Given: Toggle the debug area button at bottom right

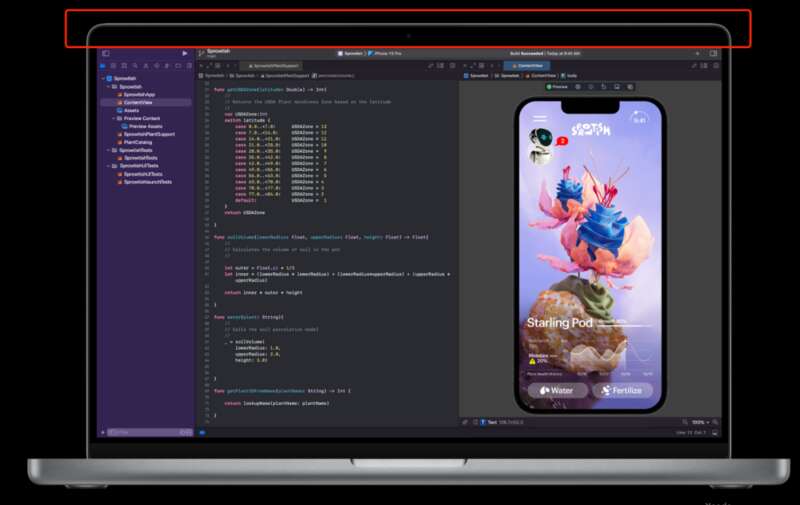Looking at the screenshot, I should 715,433.
